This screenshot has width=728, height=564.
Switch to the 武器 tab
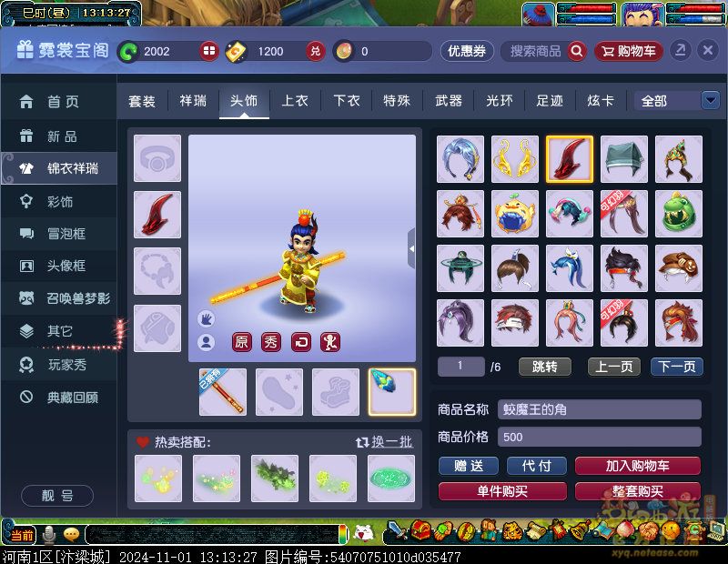[449, 101]
